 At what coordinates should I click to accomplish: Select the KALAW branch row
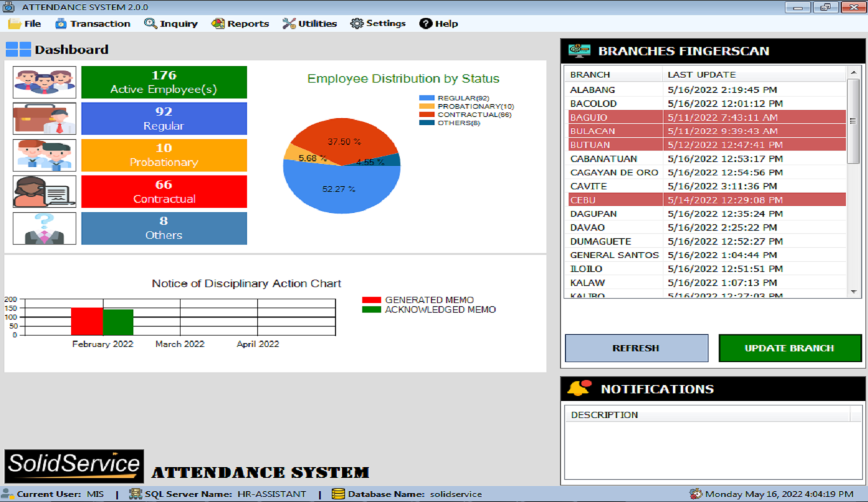click(705, 283)
